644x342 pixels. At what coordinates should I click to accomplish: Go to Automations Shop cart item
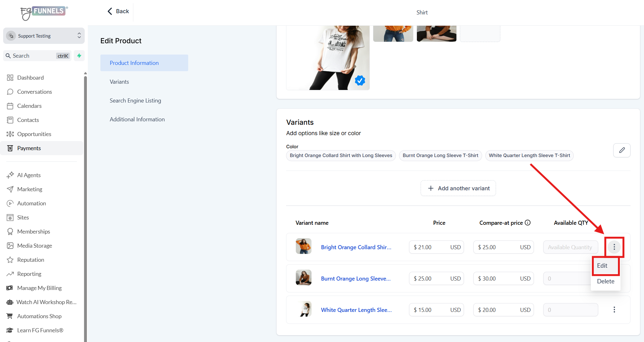pyautogui.click(x=39, y=316)
